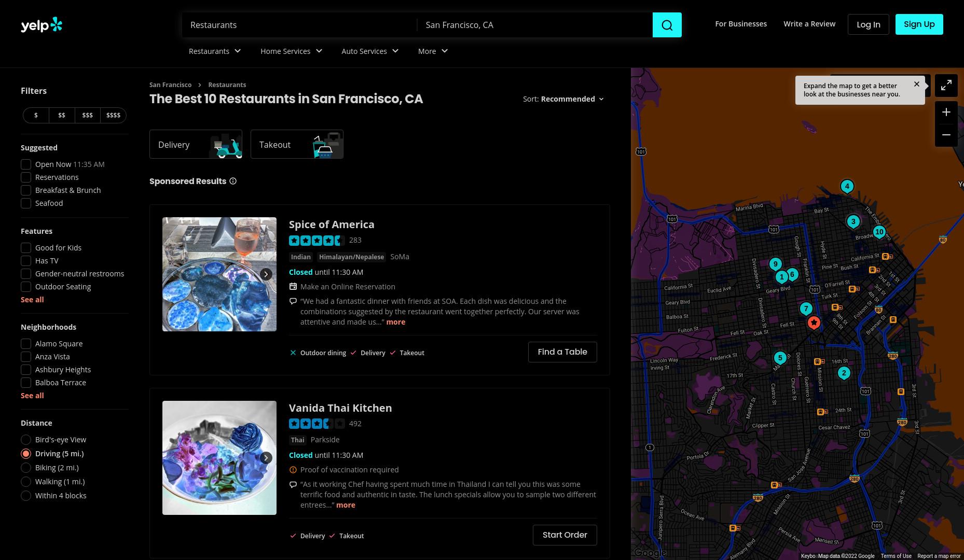Image resolution: width=964 pixels, height=560 pixels.
Task: Click map pin number 10
Action: [x=879, y=232]
